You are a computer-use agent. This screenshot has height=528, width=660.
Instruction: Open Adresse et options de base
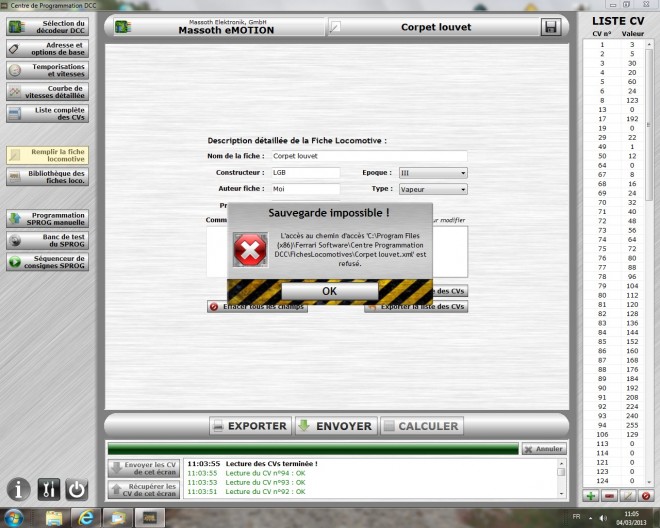(x=48, y=49)
